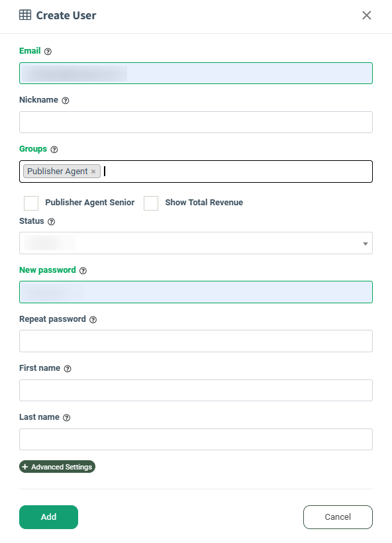Click the First name help icon

(x=68, y=369)
